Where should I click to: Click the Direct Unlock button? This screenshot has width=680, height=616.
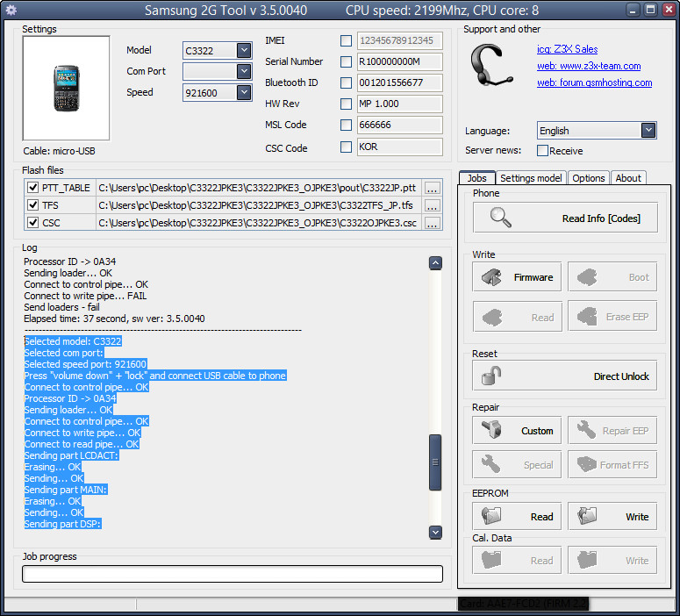565,376
